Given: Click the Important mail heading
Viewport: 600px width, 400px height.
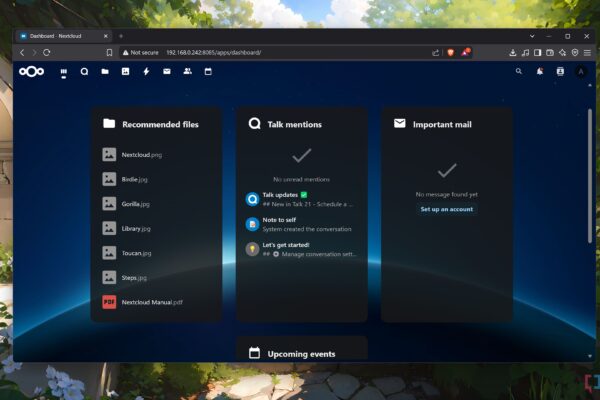Looking at the screenshot, I should click(442, 124).
